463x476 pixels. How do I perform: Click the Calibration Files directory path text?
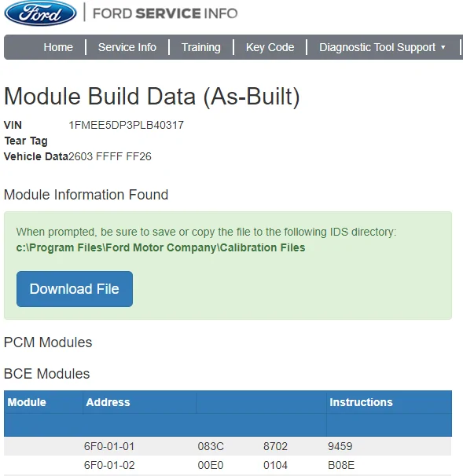(160, 247)
